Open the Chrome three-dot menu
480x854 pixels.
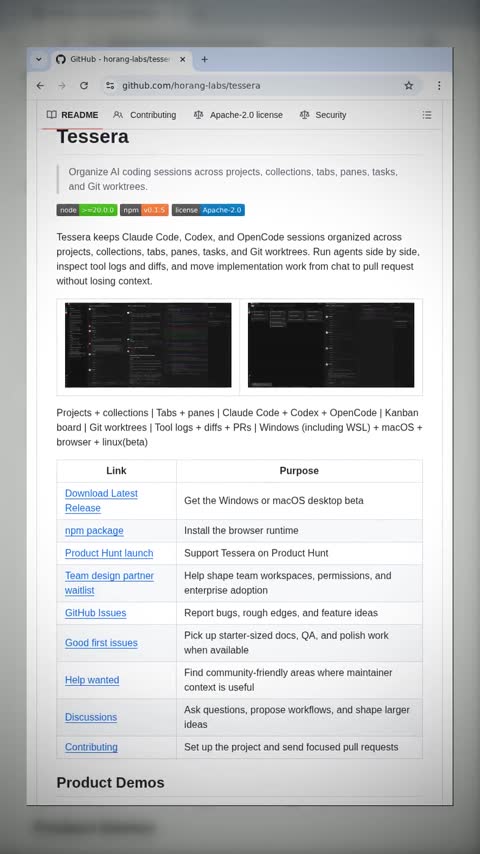pos(439,86)
